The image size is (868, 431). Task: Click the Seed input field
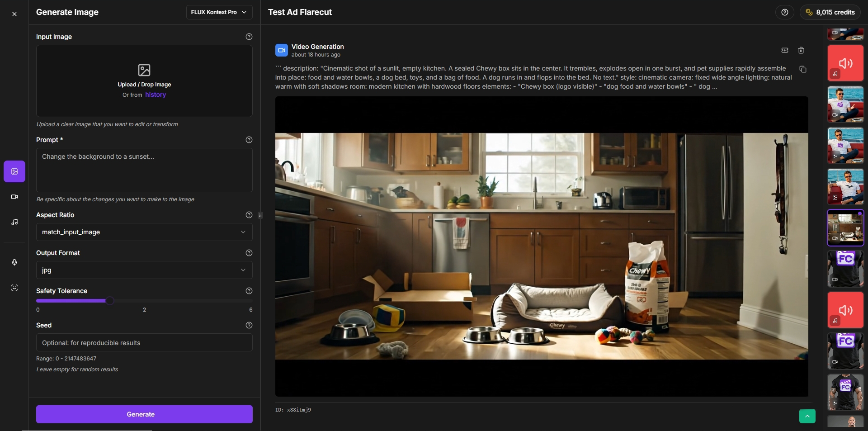[144, 342]
